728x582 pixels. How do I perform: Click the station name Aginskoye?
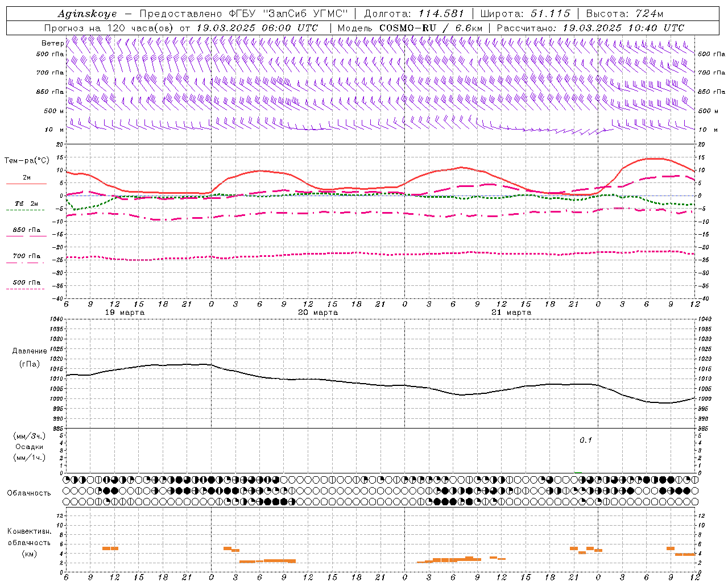pos(88,14)
